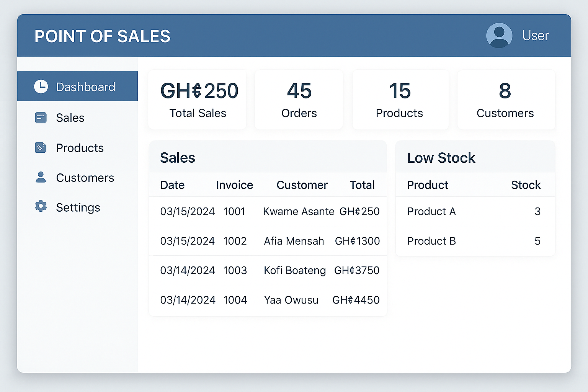The width and height of the screenshot is (588, 392).
Task: Open the 45 Orders summary card
Action: point(299,100)
